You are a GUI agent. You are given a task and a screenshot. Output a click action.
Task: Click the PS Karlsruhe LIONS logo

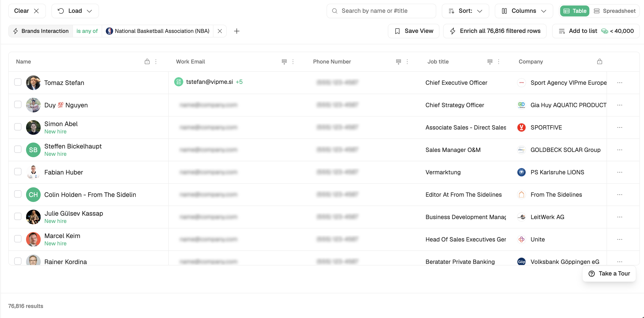(521, 172)
